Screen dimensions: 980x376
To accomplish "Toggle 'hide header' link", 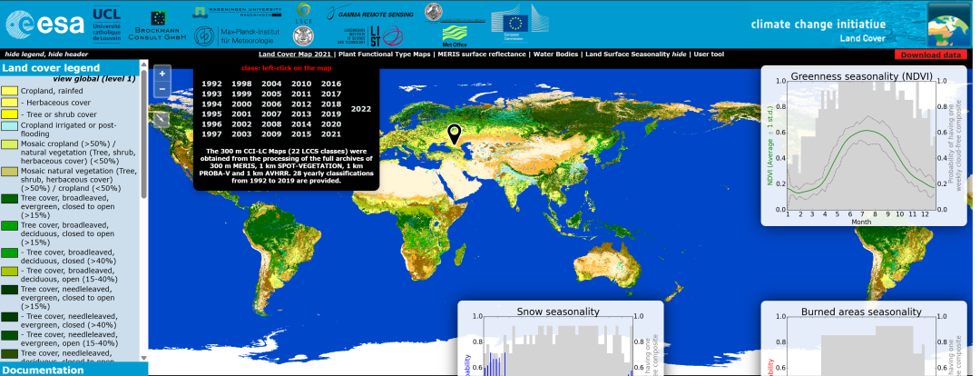I will click(67, 54).
